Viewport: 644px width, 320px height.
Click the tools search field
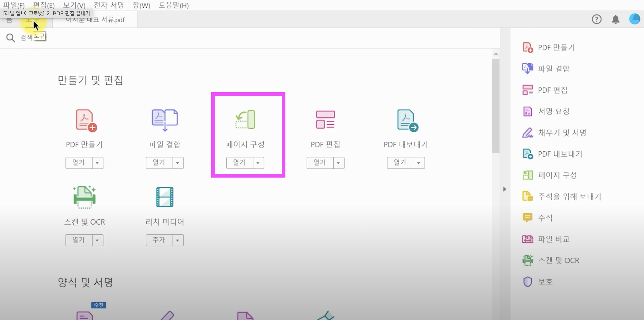75,38
